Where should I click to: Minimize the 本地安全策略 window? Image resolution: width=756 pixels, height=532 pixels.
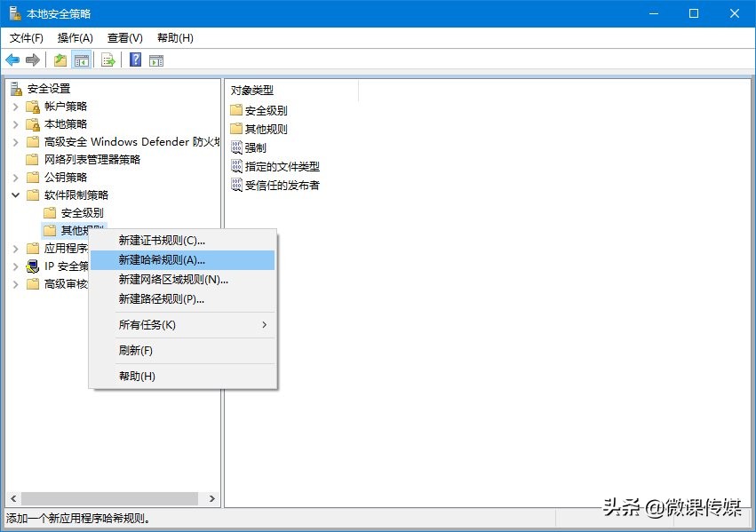(654, 13)
